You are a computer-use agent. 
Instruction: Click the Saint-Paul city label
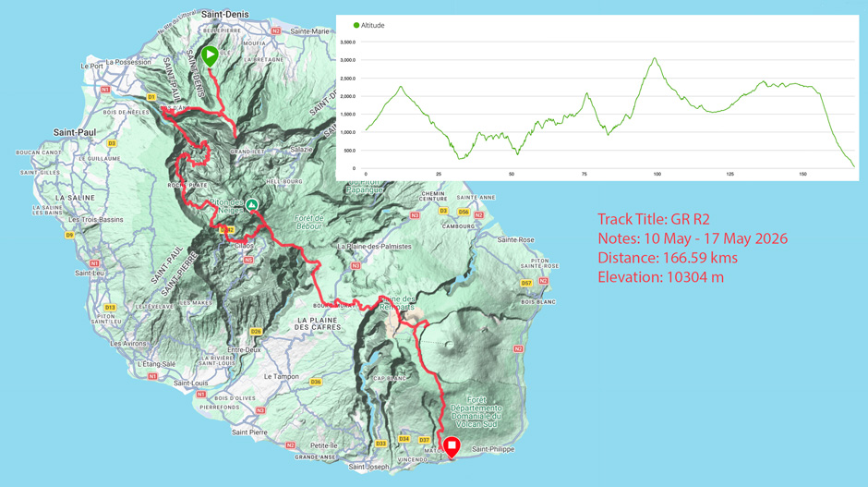click(x=75, y=132)
